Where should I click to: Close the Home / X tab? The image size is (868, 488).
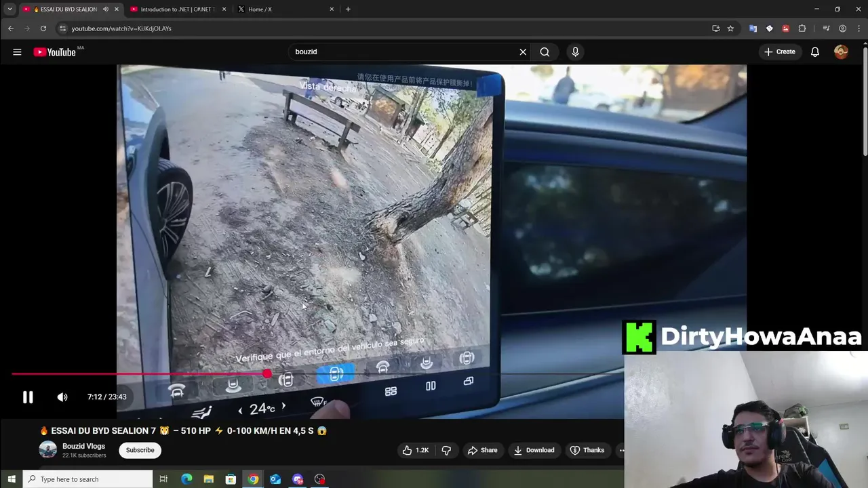pos(332,9)
